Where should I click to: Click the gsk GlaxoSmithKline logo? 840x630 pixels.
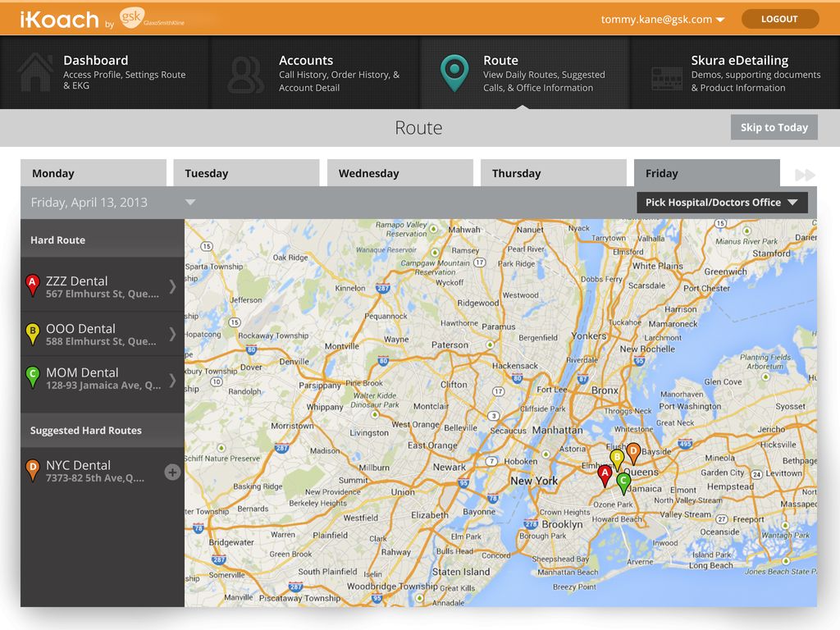(x=152, y=18)
